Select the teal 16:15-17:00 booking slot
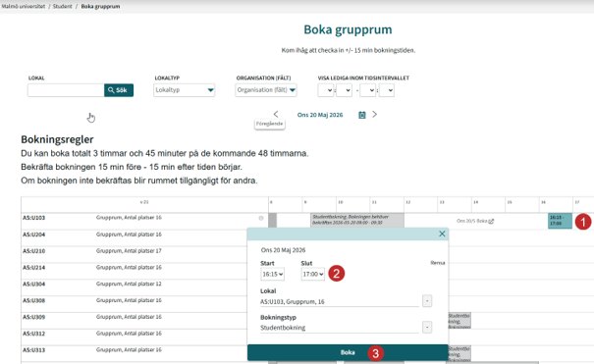This screenshot has width=594, height=364. click(560, 221)
